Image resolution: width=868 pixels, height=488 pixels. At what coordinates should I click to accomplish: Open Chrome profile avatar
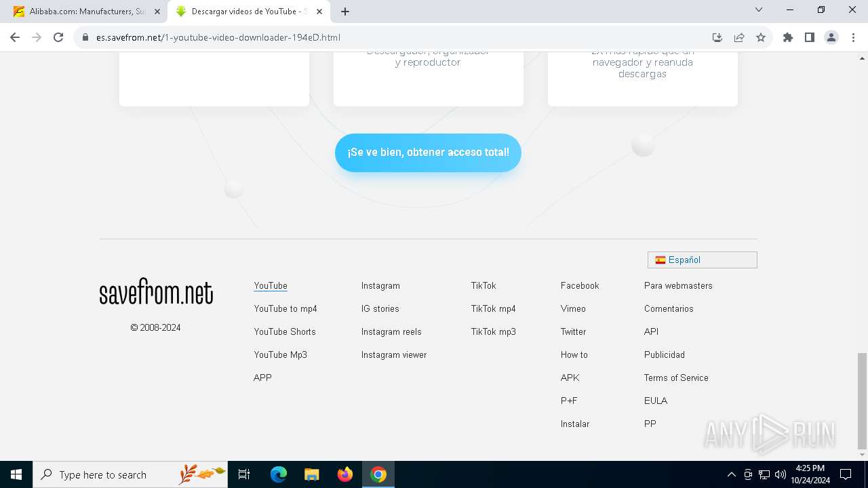831,37
